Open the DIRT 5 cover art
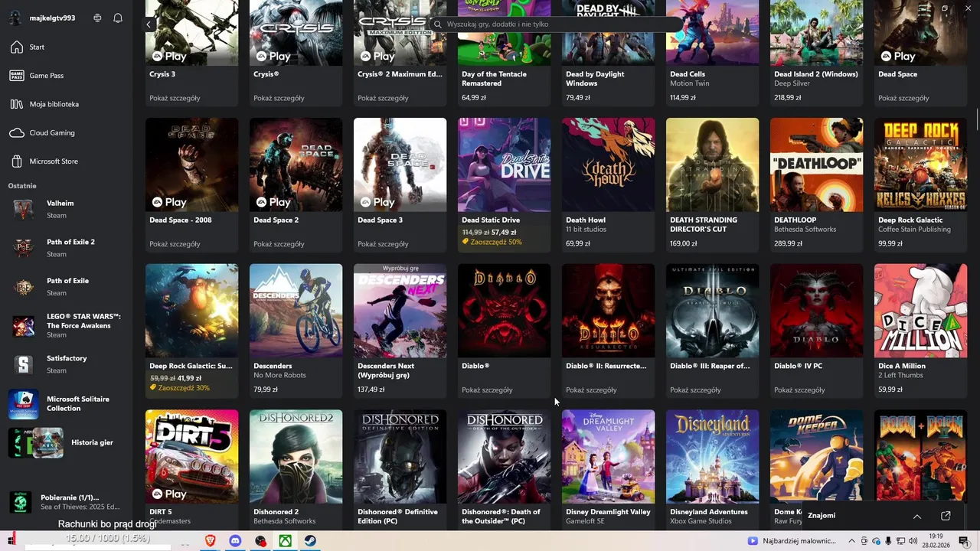 pyautogui.click(x=191, y=456)
